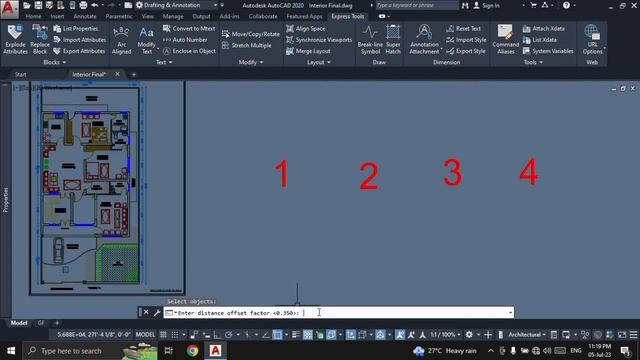The image size is (640, 360).
Task: Toggle the MODEL space button
Action: tap(145, 335)
